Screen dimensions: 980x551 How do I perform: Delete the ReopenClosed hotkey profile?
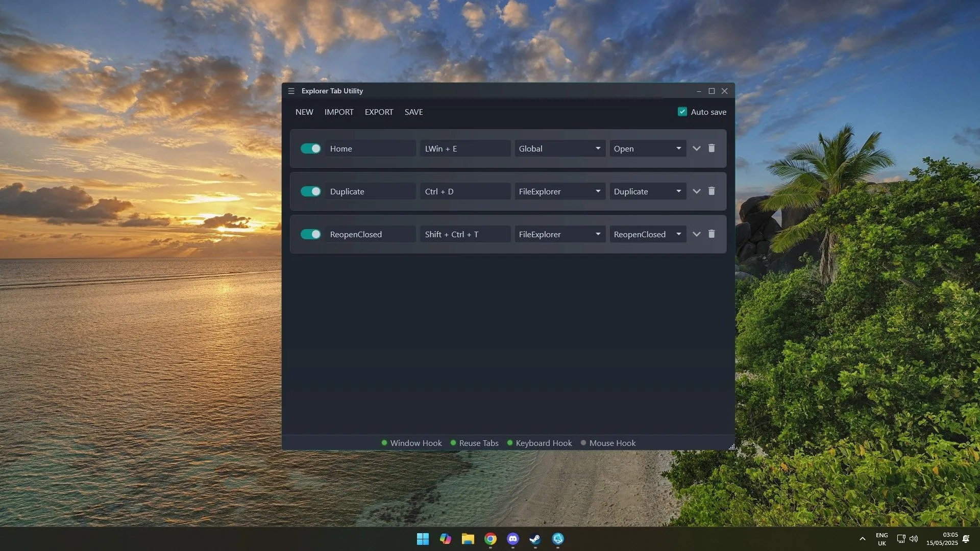pyautogui.click(x=712, y=234)
